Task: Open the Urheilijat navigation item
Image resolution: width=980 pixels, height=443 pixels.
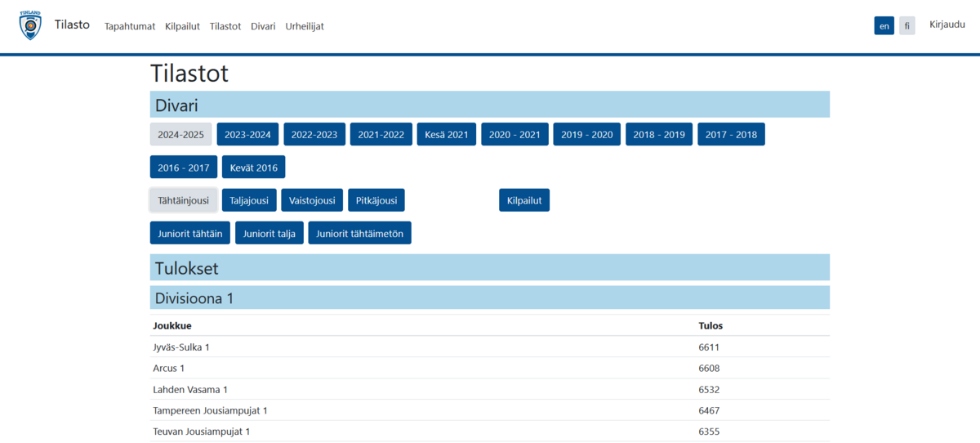Action: click(305, 26)
